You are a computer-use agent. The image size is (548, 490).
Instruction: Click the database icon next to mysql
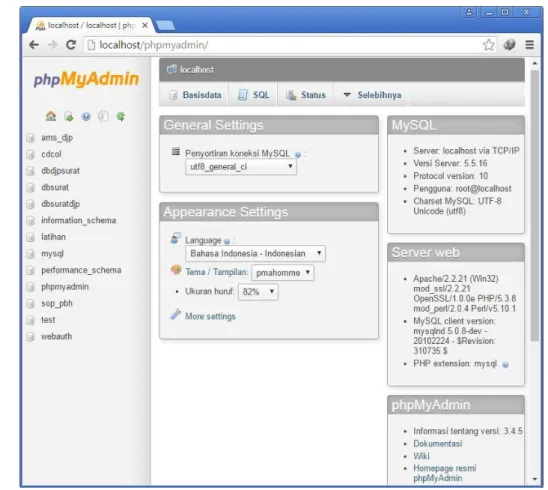point(31,254)
